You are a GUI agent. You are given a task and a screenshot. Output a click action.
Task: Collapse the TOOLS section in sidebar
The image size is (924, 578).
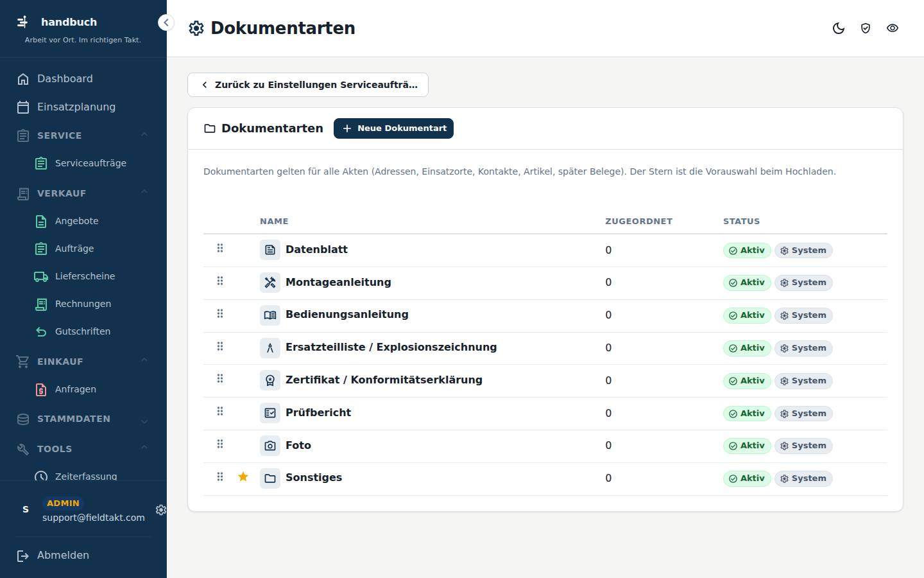click(144, 448)
